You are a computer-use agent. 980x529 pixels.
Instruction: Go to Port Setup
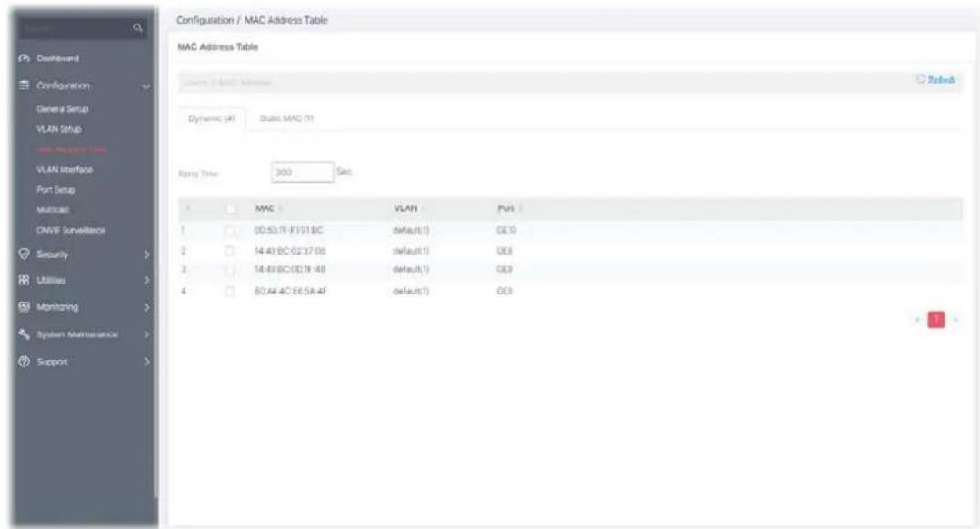coord(55,189)
